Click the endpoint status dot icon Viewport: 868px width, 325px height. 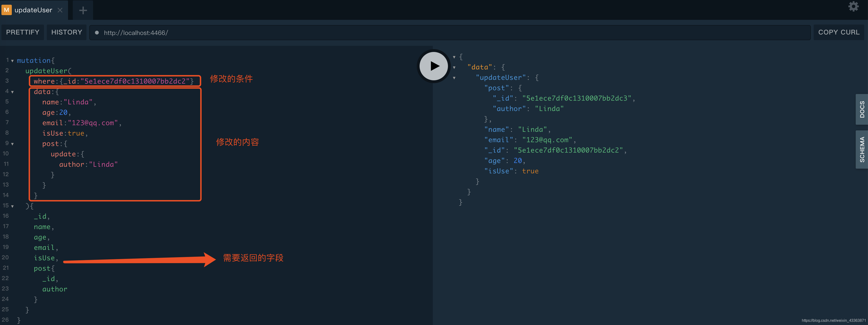pyautogui.click(x=97, y=33)
